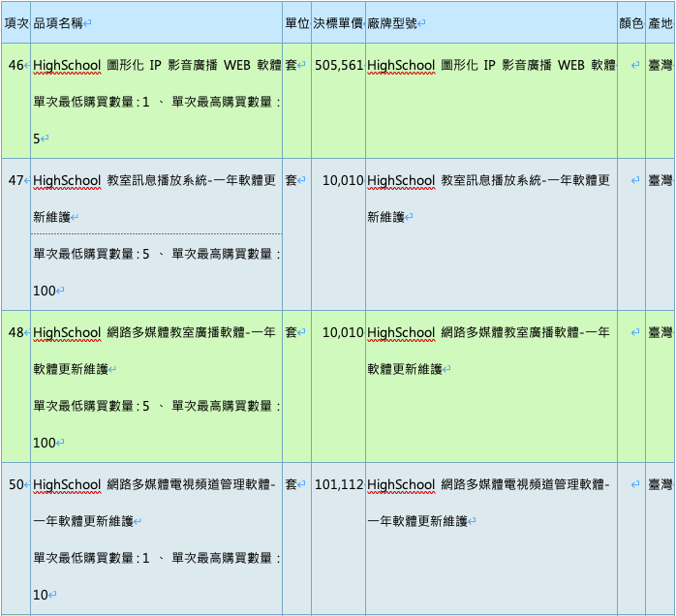Click 一年軟體更新維護 in row 50 brand model
Image resolution: width=676 pixels, height=616 pixels.
pos(417,522)
